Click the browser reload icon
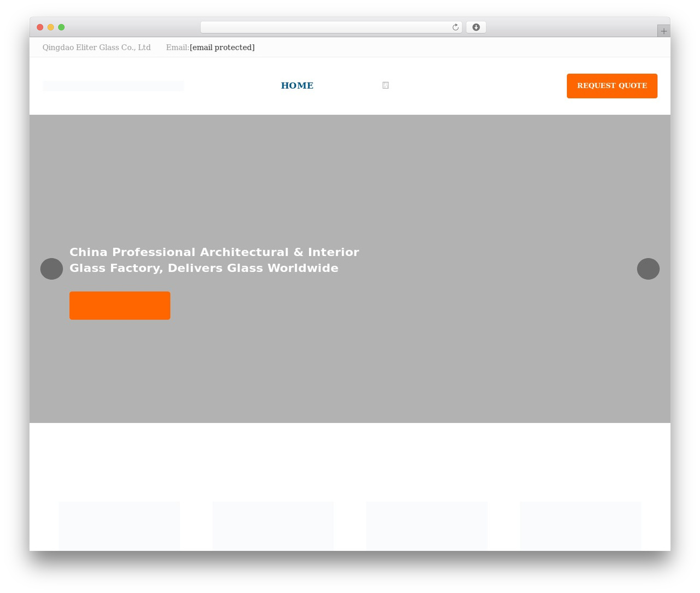Image resolution: width=700 pixels, height=593 pixels. click(455, 27)
